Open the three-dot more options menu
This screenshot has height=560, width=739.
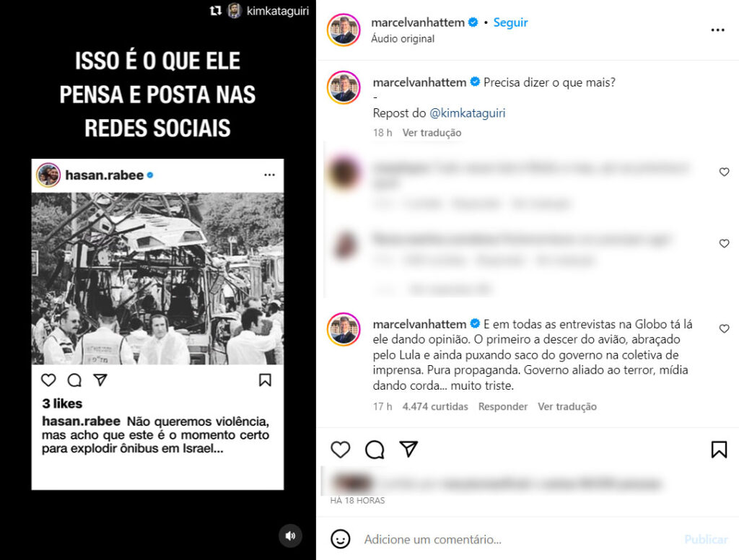coord(717,30)
